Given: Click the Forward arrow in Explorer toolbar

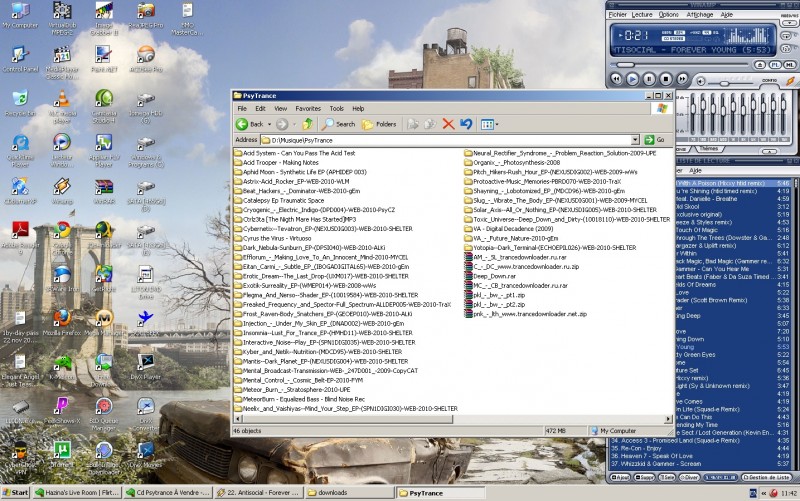Looking at the screenshot, I should point(282,124).
